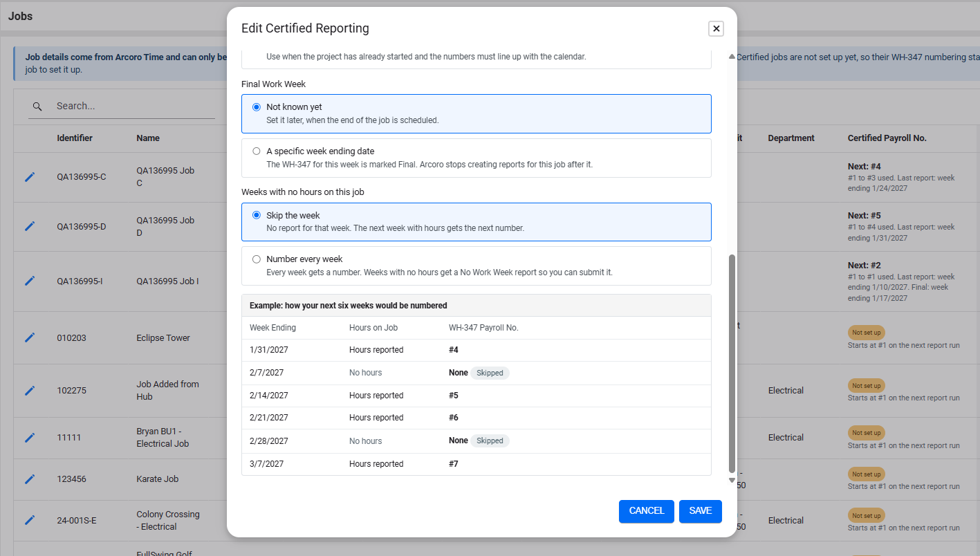
Task: Close the Edit Certified Reporting dialog
Action: coord(716,28)
